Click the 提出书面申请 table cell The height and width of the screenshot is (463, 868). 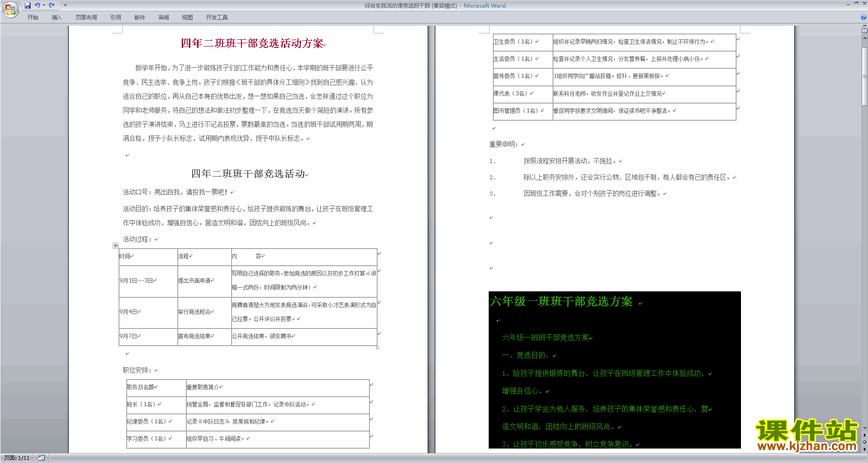[x=204, y=281]
